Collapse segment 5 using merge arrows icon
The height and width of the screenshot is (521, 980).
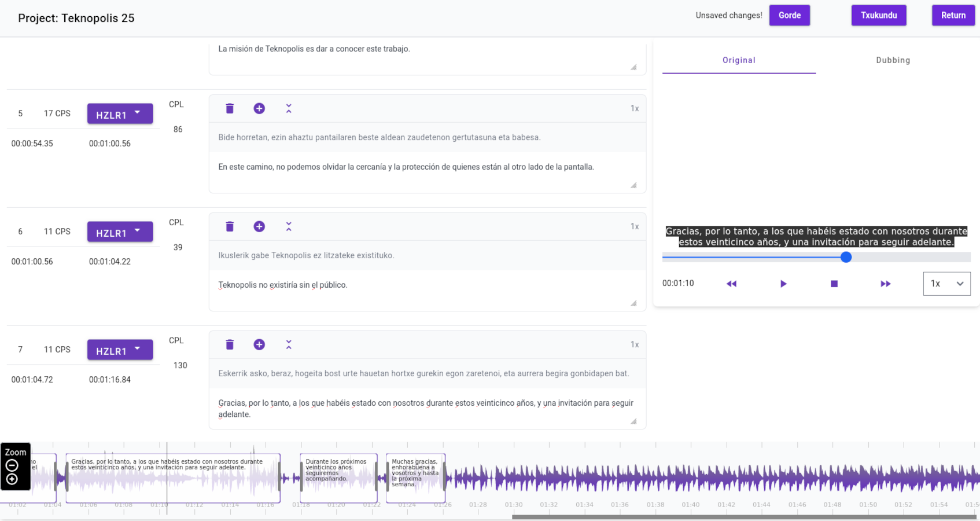289,109
